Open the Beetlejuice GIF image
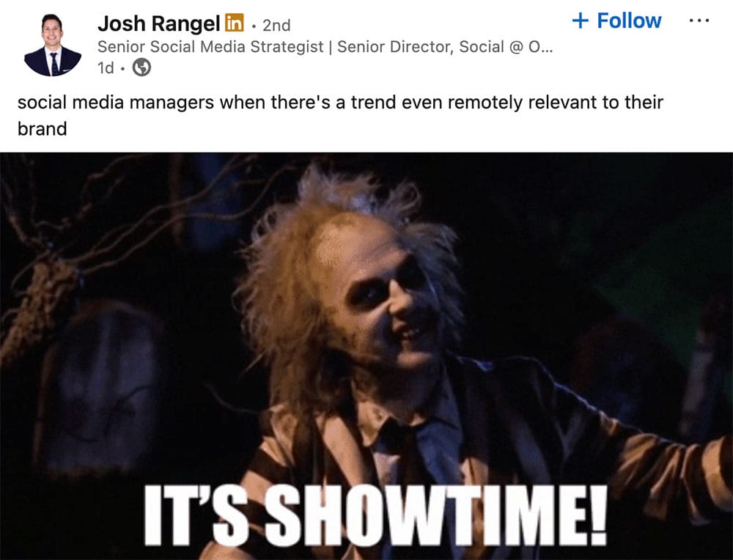This screenshot has height=560, width=733. click(366, 356)
